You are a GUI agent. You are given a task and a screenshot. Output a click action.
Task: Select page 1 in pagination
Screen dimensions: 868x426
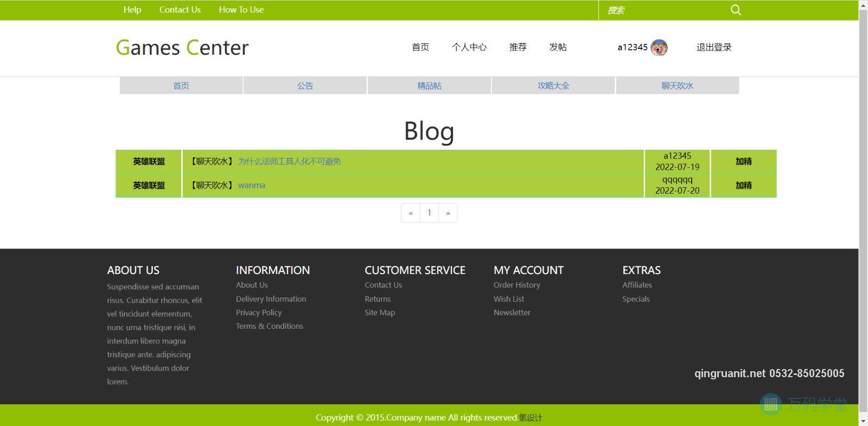(429, 213)
